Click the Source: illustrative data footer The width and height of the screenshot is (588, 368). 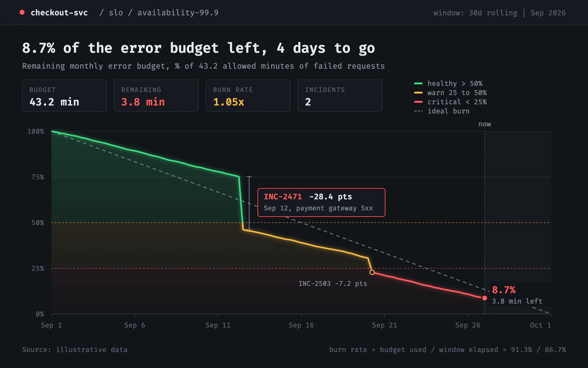click(75, 350)
